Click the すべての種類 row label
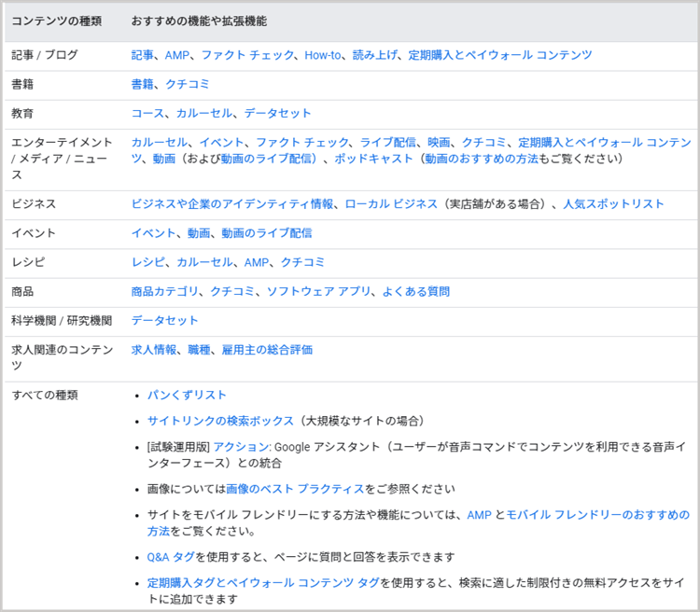This screenshot has width=700, height=612. click(x=45, y=395)
